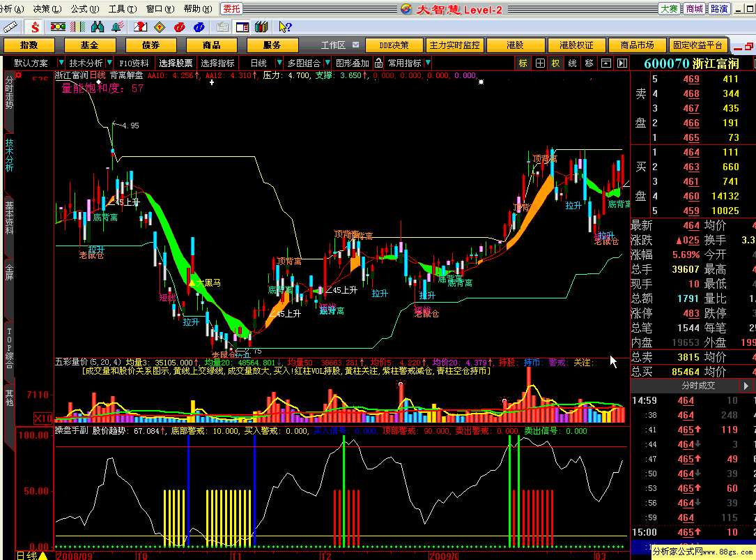
Task: Click the 基金 yellow button
Action: pyautogui.click(x=90, y=45)
